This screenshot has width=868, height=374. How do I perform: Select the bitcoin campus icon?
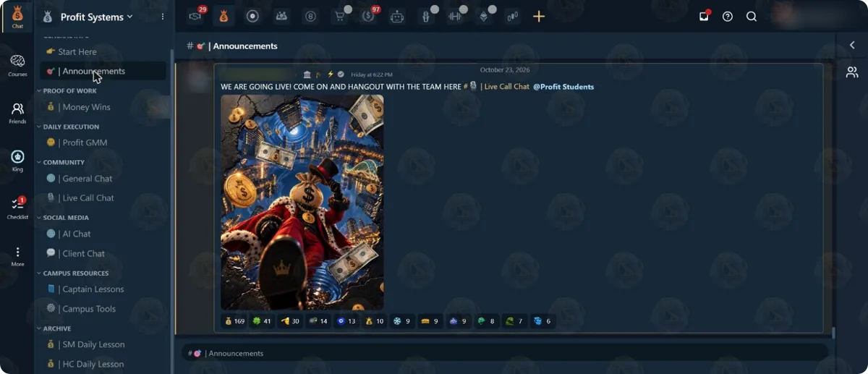(310, 16)
